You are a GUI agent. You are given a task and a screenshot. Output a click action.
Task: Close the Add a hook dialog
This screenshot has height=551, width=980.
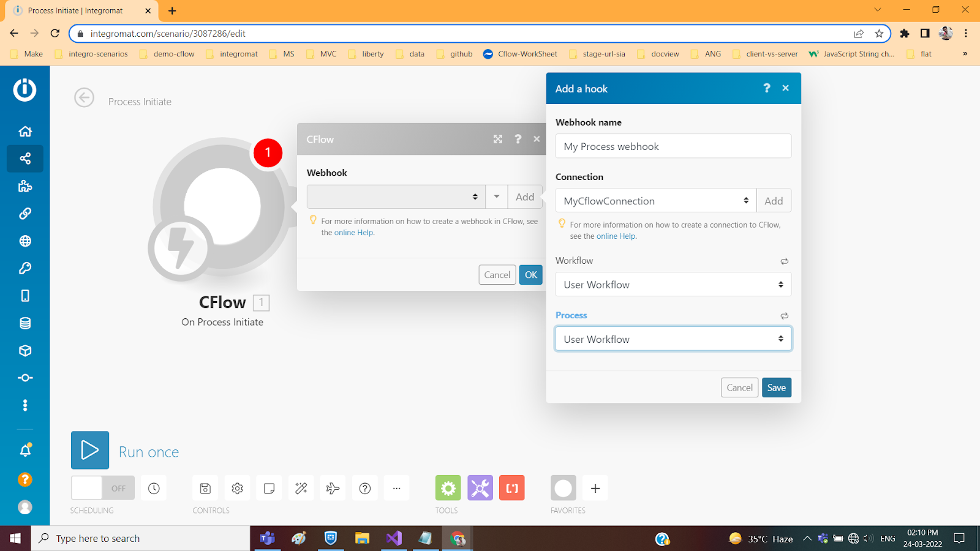coord(786,88)
